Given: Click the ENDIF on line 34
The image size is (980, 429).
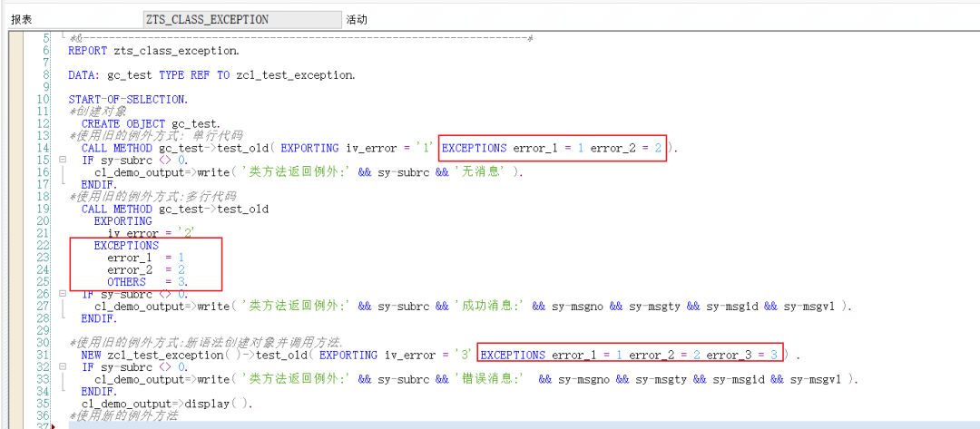Looking at the screenshot, I should pos(99,392).
